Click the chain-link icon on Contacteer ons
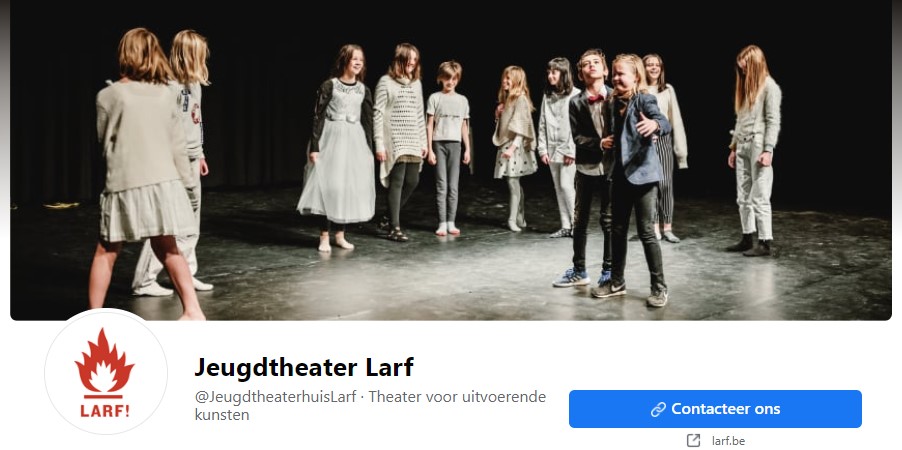Screen dimensions: 902x450 click(x=658, y=409)
